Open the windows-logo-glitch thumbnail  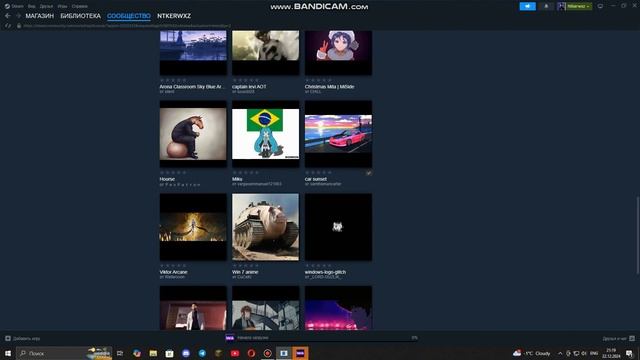click(x=338, y=227)
